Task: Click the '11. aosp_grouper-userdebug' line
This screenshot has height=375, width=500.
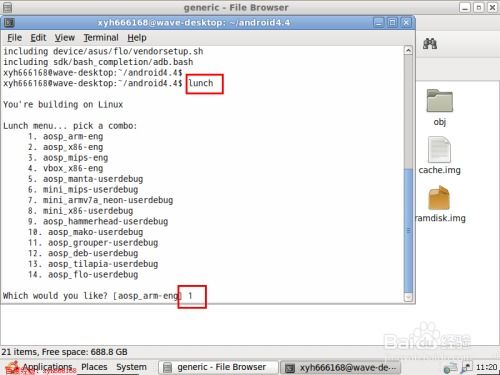Action: coord(93,243)
